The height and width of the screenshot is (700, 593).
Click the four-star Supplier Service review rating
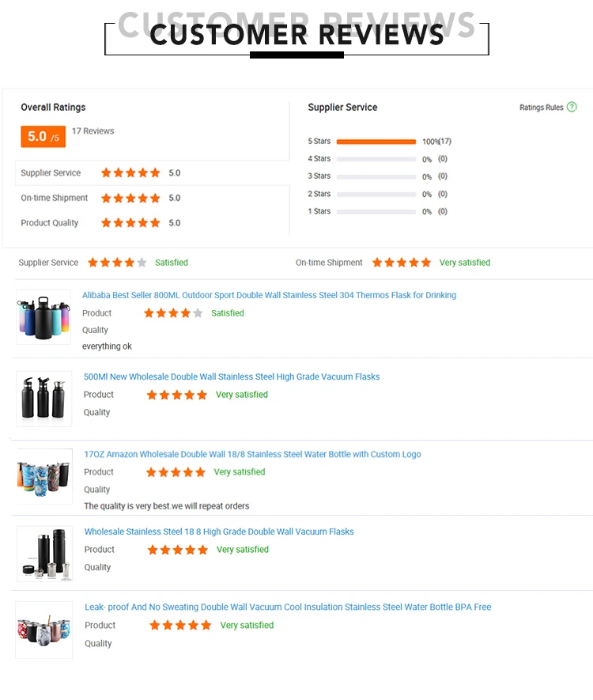(117, 263)
